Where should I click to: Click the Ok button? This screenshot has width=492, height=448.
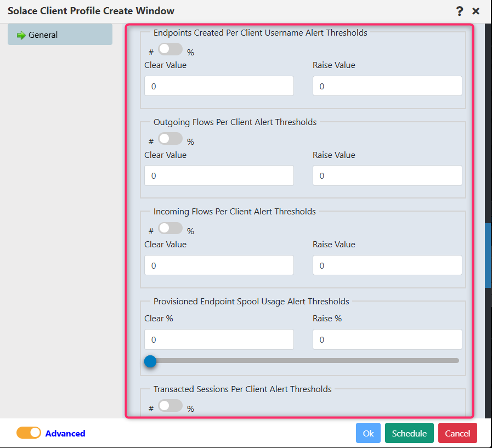point(368,433)
